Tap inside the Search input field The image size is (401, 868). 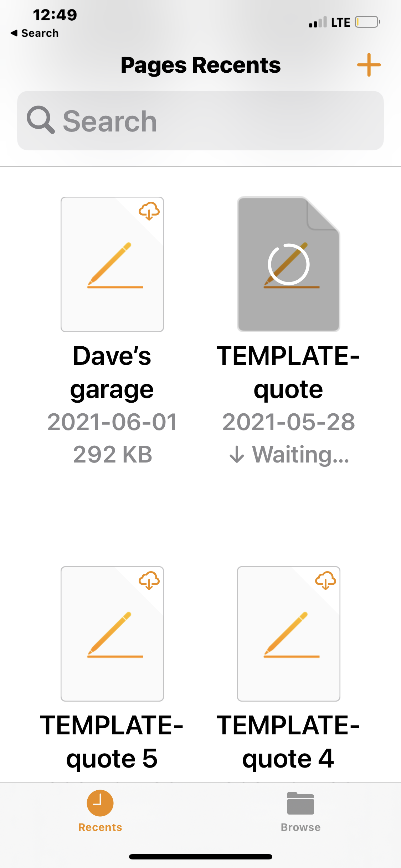point(200,120)
